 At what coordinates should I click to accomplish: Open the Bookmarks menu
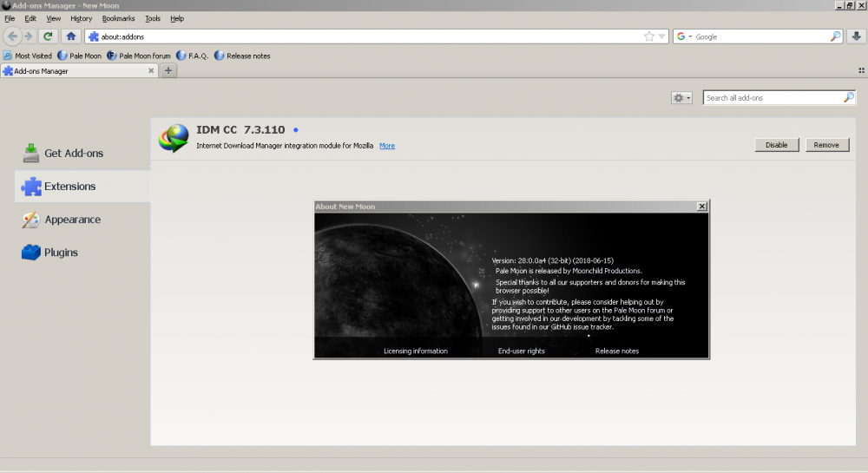118,18
